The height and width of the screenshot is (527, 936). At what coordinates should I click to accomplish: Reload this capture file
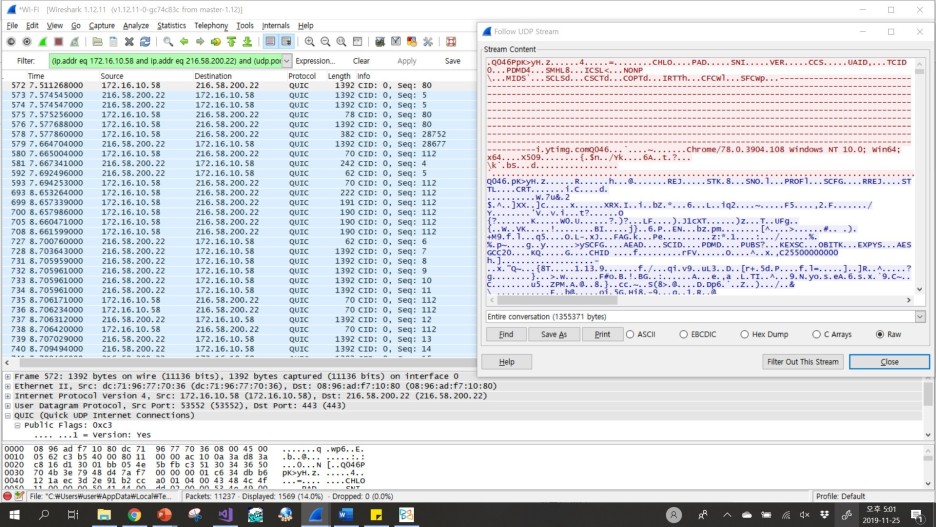[145, 42]
